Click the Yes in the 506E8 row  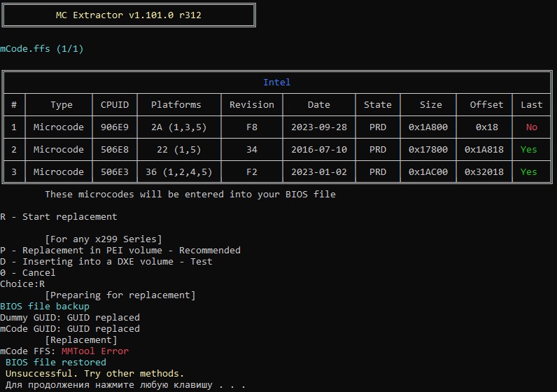pyautogui.click(x=528, y=150)
